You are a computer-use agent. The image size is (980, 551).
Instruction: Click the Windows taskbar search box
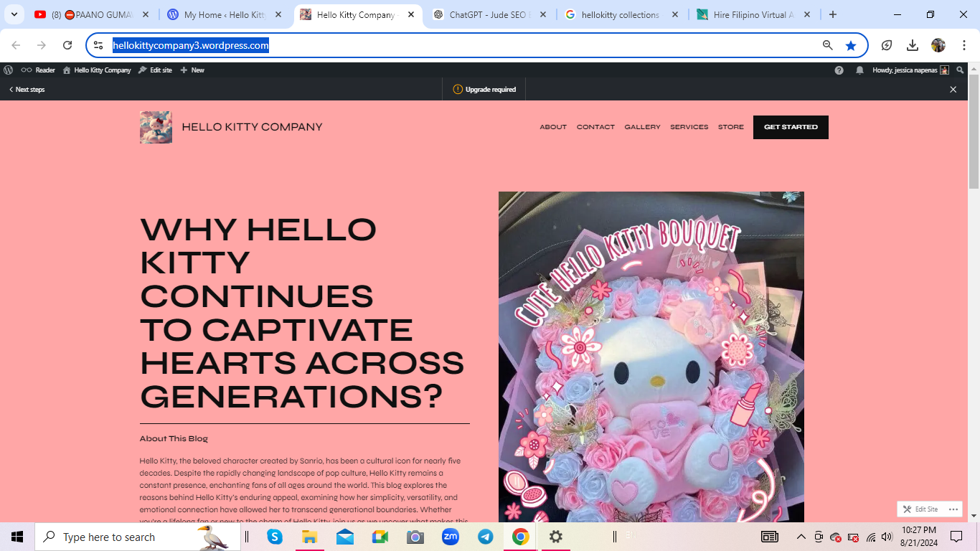tap(136, 537)
